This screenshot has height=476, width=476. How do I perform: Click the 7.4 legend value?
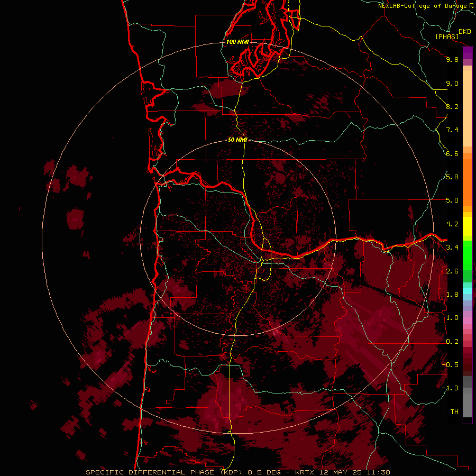pos(452,130)
